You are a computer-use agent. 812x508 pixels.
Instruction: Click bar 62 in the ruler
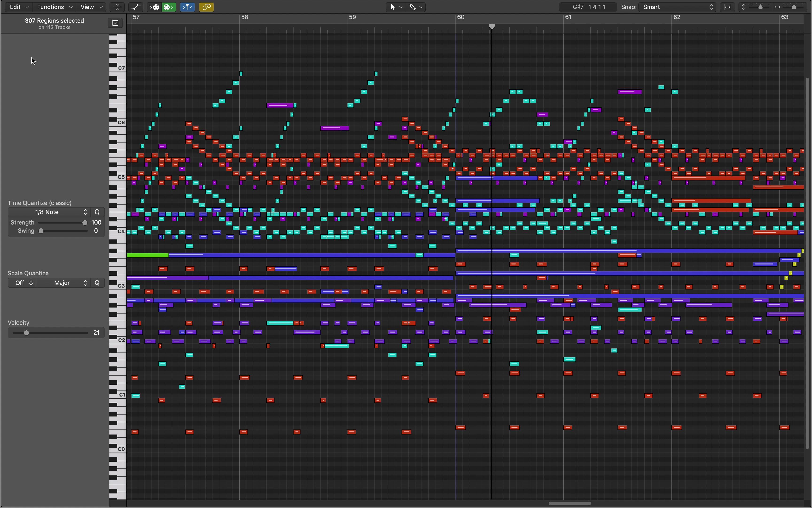click(x=677, y=17)
